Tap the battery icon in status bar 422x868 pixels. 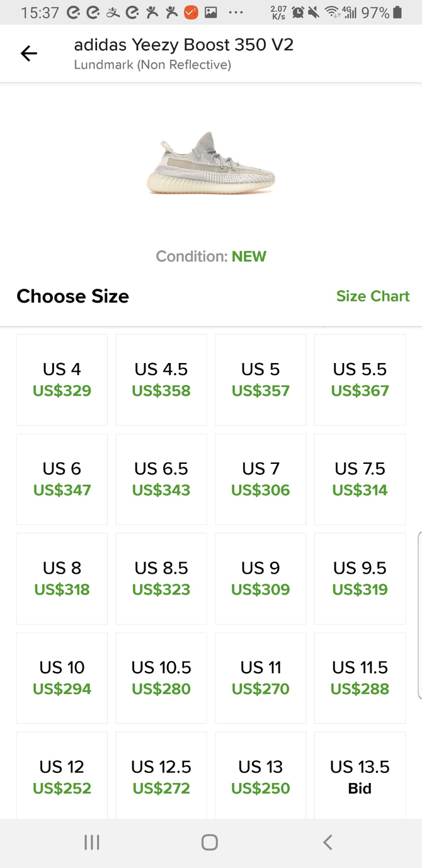coord(397,12)
